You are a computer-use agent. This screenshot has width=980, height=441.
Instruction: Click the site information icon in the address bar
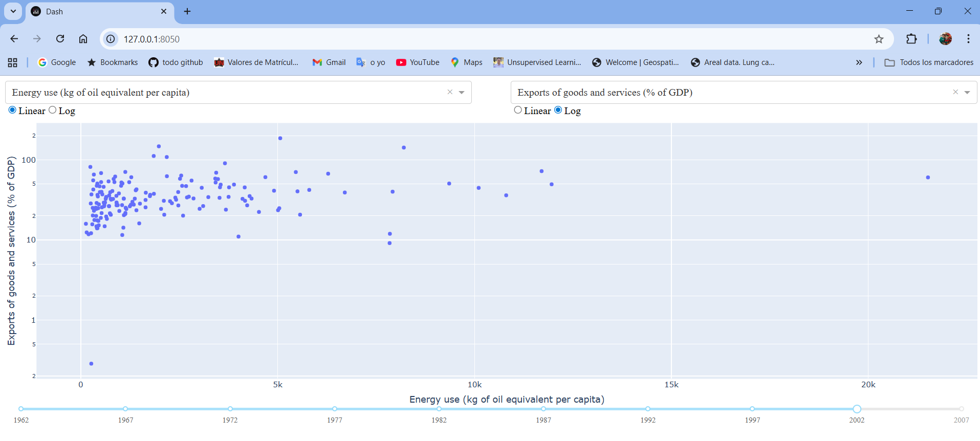point(111,39)
